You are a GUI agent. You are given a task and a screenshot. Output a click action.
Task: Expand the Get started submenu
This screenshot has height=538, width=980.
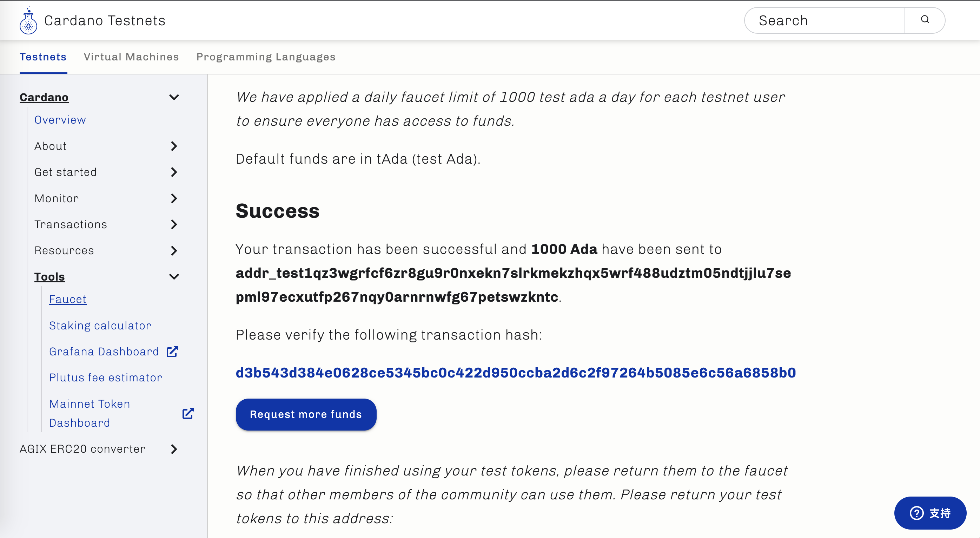coord(174,172)
